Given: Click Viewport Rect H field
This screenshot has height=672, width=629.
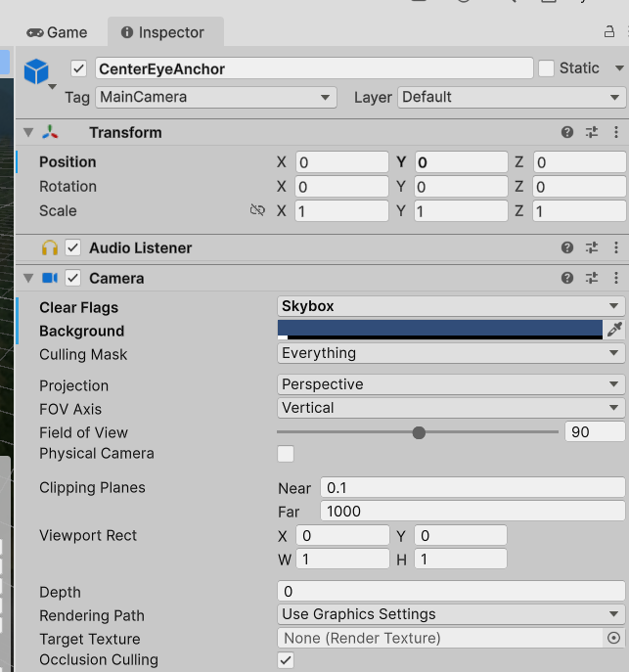Looking at the screenshot, I should [x=461, y=560].
